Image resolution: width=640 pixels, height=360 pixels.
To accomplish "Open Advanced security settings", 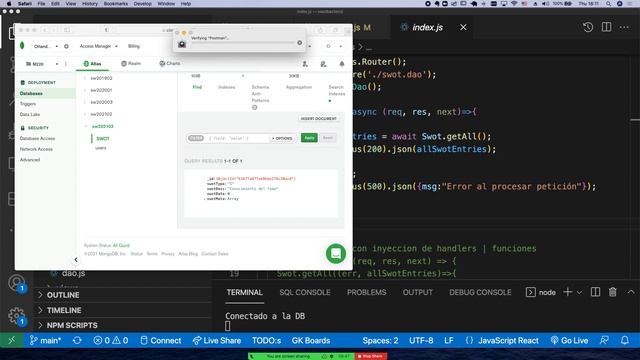I will point(30,160).
